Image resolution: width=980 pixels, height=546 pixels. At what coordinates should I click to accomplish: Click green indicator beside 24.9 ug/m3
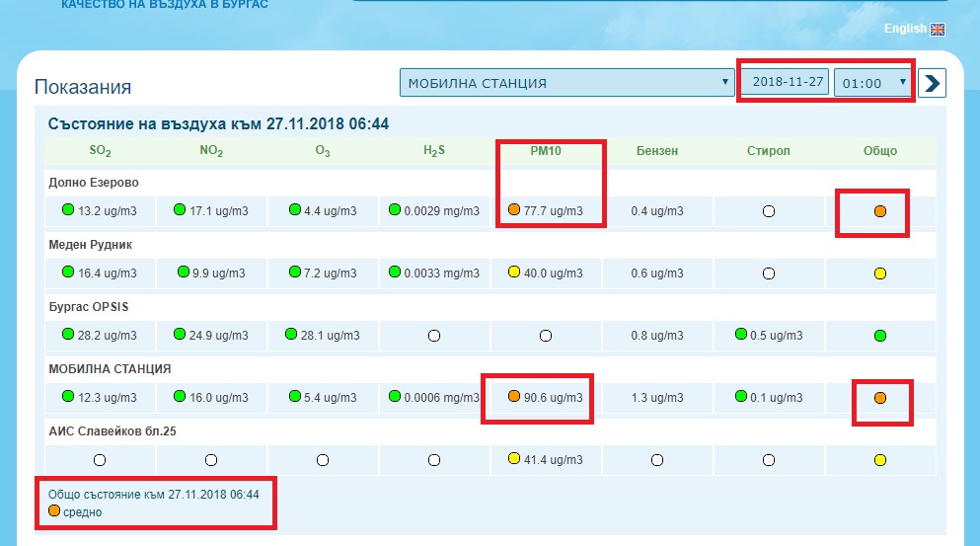click(180, 334)
